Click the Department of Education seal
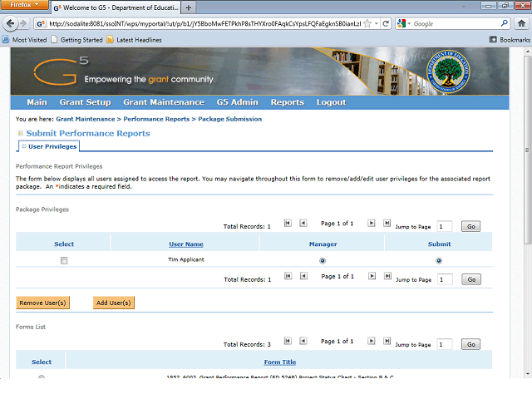Image resolution: width=532 pixels, height=399 pixels. (x=448, y=72)
